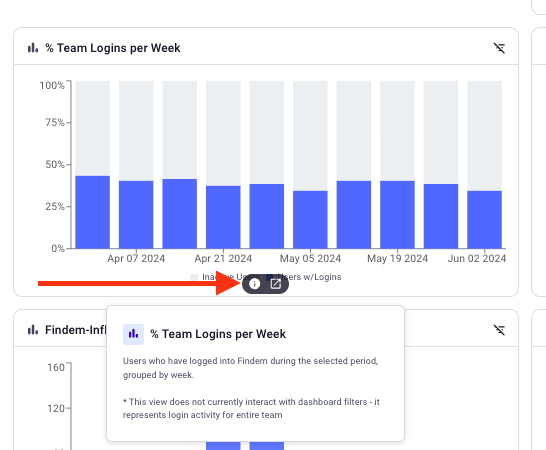Screen dimensions: 546x450
Task: Click the 'May 19 2024' axis label
Action: (x=397, y=258)
